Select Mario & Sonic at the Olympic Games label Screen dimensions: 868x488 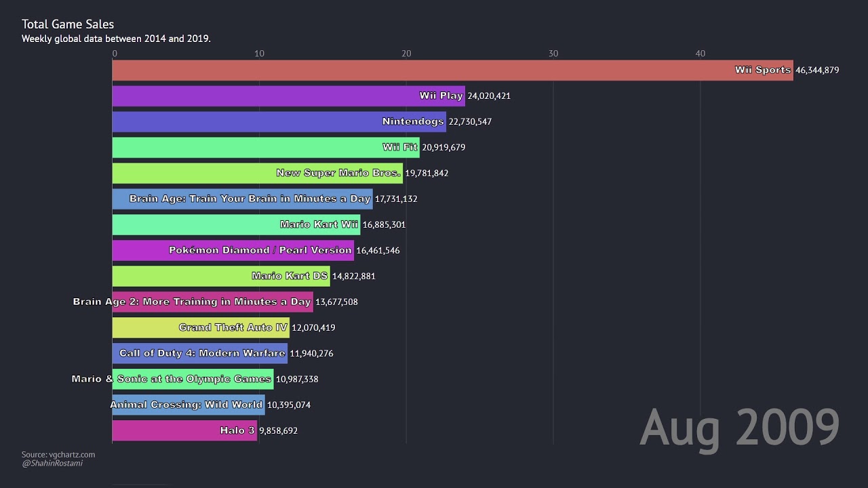(172, 379)
